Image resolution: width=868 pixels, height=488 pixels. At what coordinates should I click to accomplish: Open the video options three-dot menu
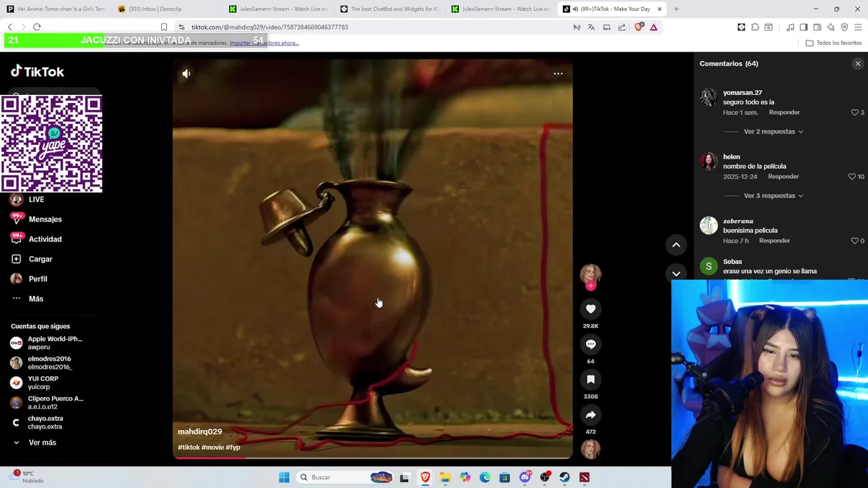coord(558,73)
